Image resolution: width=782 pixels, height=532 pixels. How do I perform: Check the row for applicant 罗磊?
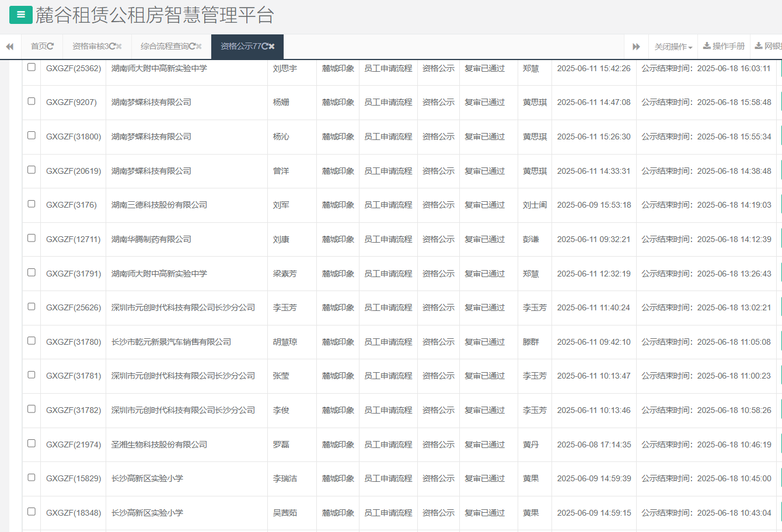(32, 443)
